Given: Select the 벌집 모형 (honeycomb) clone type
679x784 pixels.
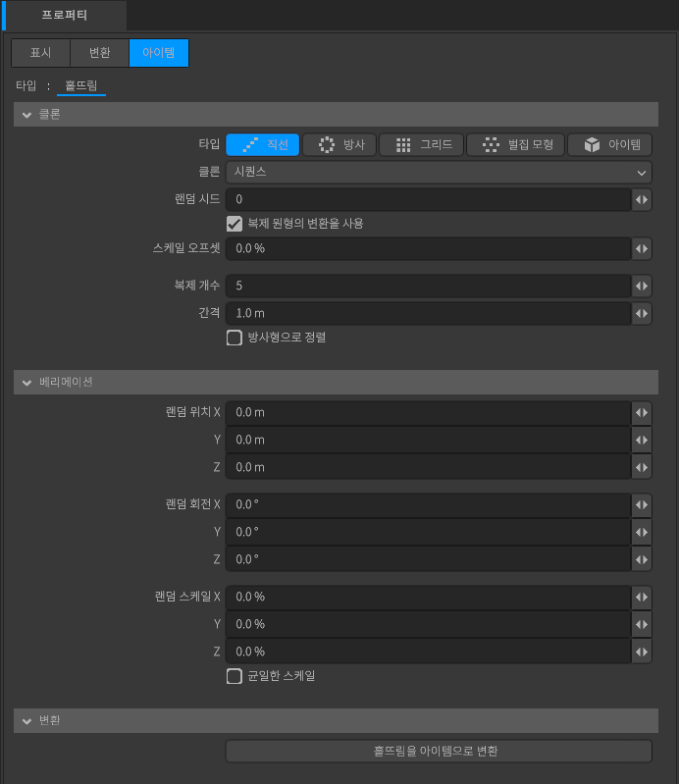Looking at the screenshot, I should click(515, 145).
